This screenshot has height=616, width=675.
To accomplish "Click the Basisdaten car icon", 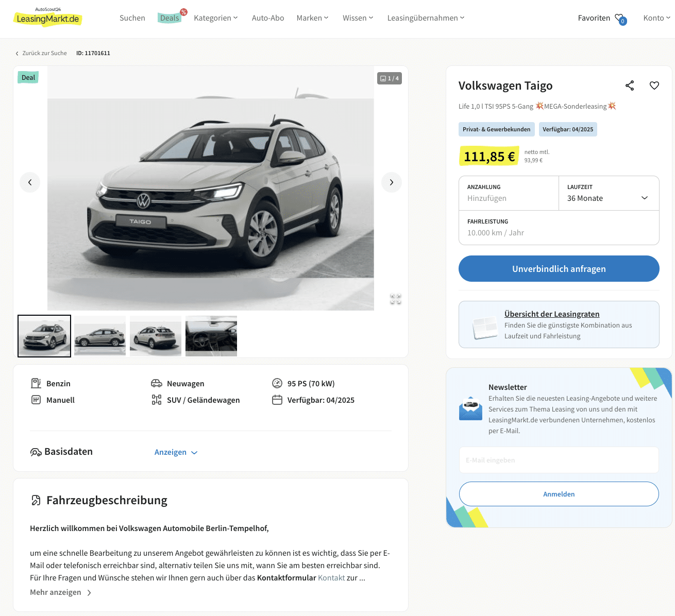I will pos(36,452).
